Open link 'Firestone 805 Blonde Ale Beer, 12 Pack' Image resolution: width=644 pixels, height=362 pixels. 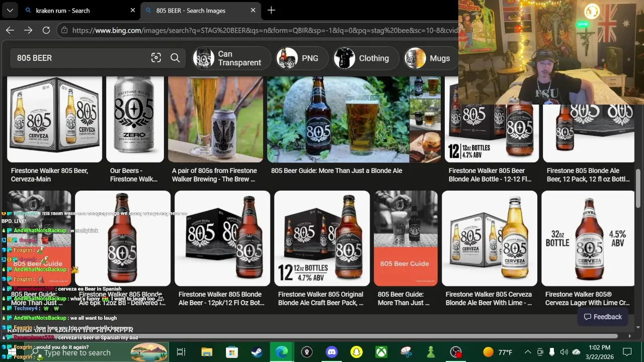(x=588, y=175)
